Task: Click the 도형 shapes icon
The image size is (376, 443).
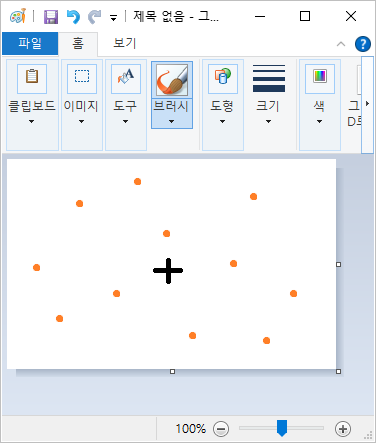Action: point(223,79)
